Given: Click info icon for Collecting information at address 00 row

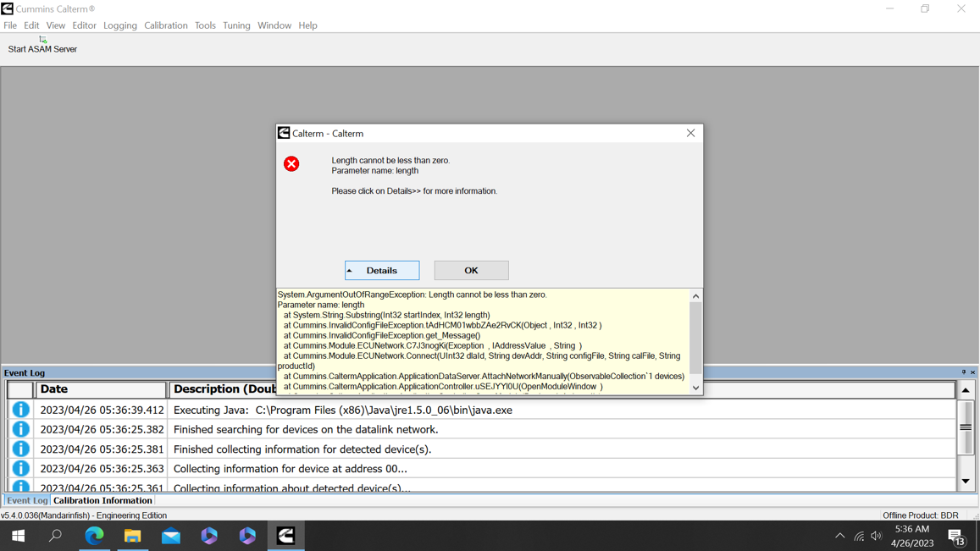Looking at the screenshot, I should coord(20,469).
